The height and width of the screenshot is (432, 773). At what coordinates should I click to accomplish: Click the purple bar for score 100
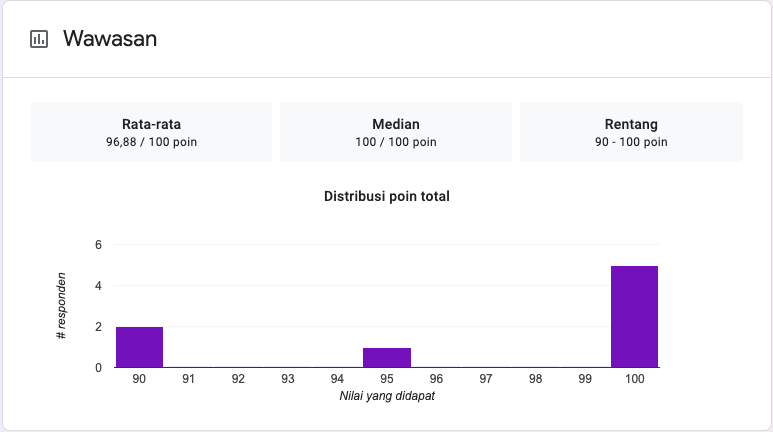[x=634, y=317]
